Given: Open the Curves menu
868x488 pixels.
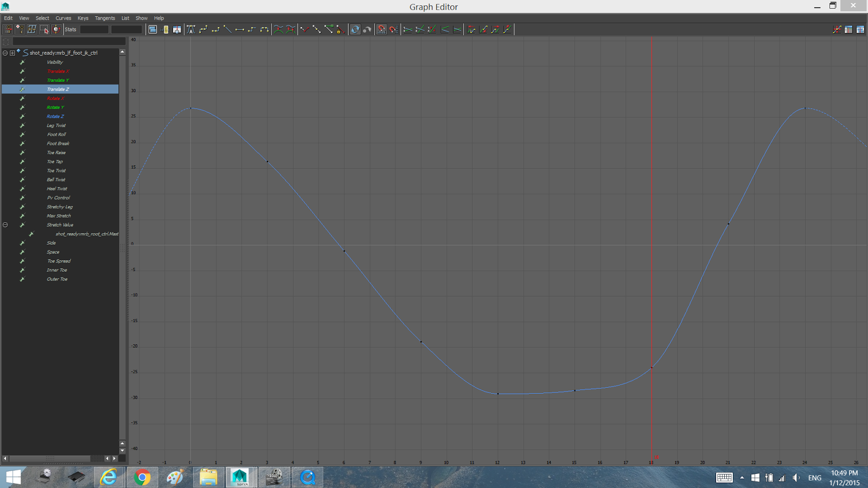Looking at the screenshot, I should point(63,18).
